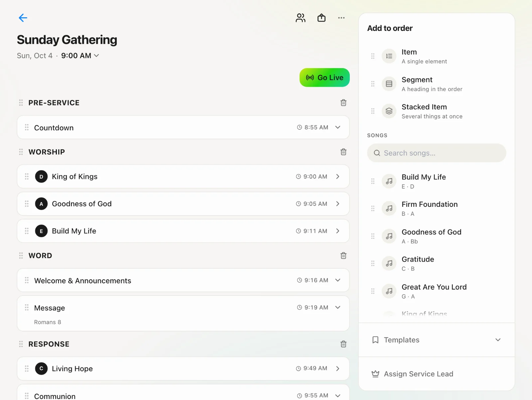This screenshot has width=532, height=400.
Task: Expand the Countdown item
Action: point(338,127)
